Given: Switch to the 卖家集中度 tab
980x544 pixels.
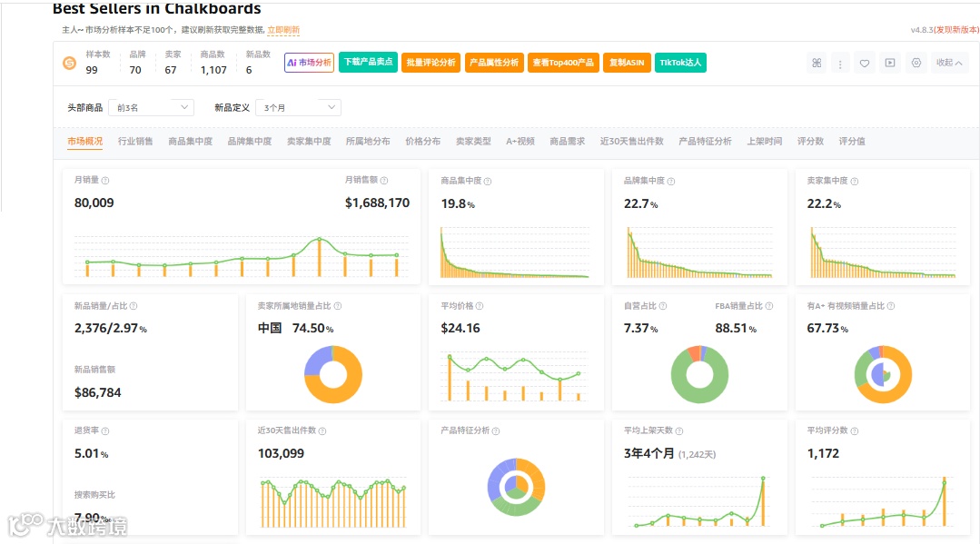Looking at the screenshot, I should (309, 142).
